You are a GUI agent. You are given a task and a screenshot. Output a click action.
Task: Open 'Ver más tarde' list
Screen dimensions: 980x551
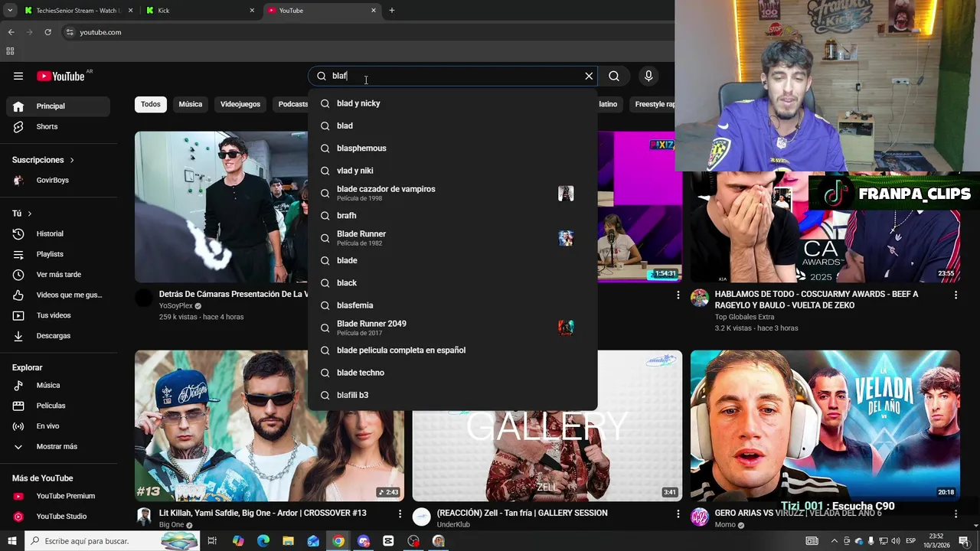coord(58,275)
